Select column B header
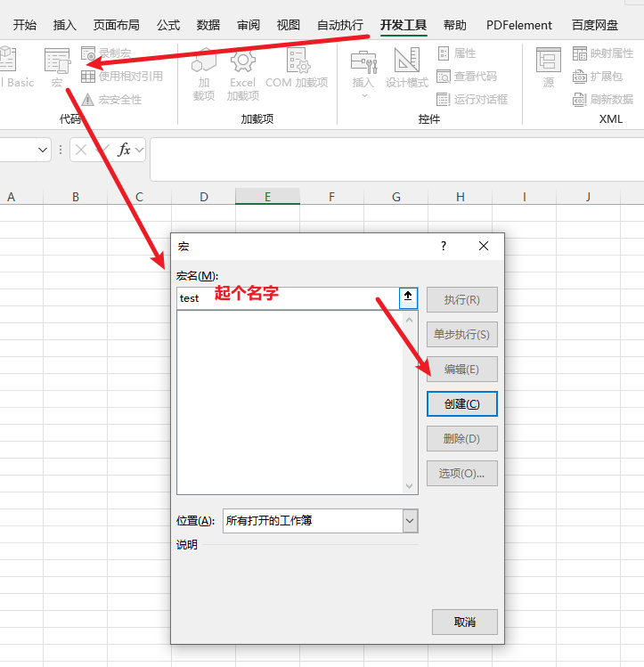The height and width of the screenshot is (667, 644). (x=76, y=197)
